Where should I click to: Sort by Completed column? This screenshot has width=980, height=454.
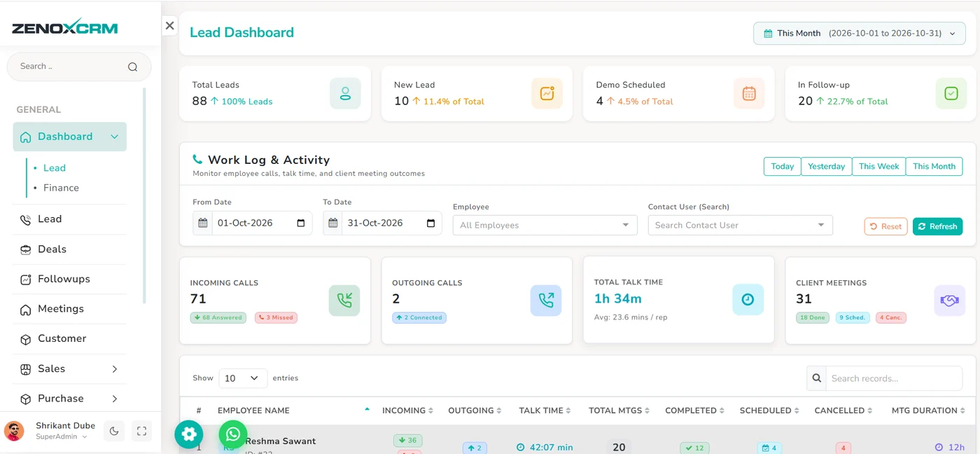[694, 411]
